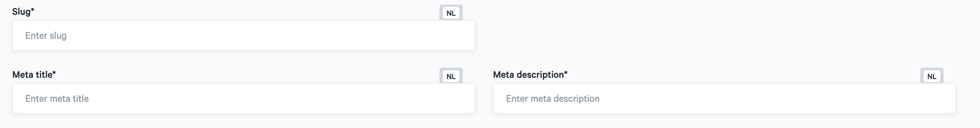Focus the Slug input field
The height and width of the screenshot is (128, 980).
(244, 35)
